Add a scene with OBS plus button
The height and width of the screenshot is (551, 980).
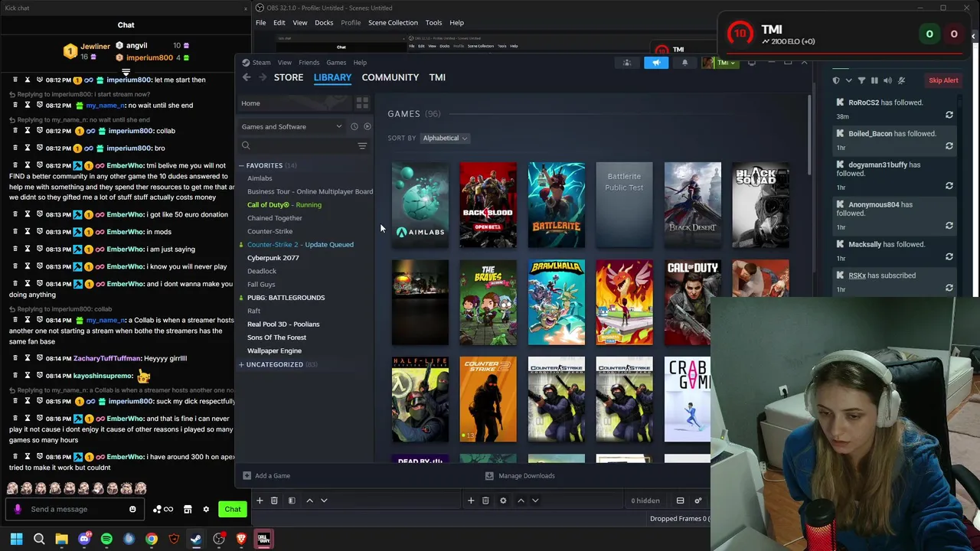pyautogui.click(x=260, y=500)
